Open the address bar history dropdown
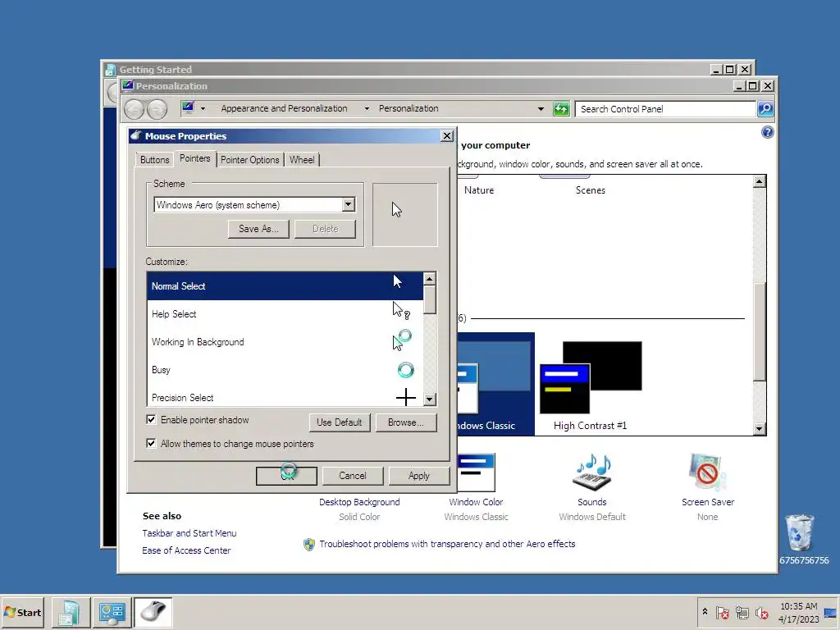 (x=541, y=109)
